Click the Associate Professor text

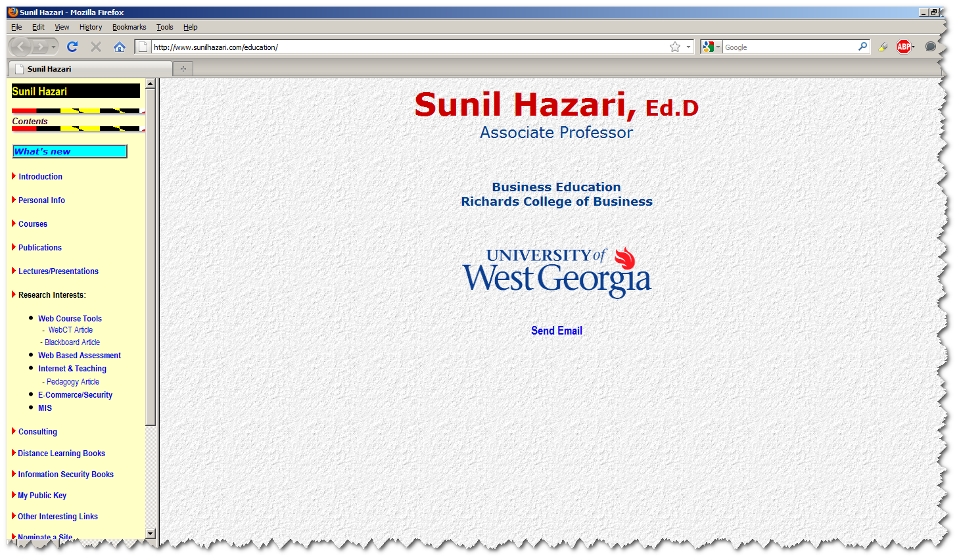557,132
